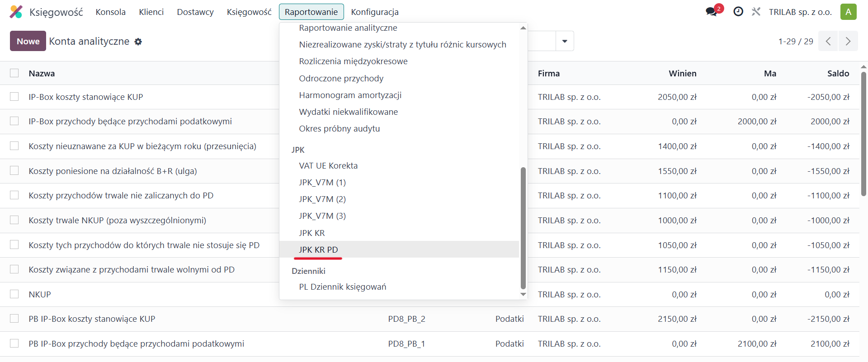Viewport: 868px width, 362px height.
Task: Click the -2050,00 zł saldo value
Action: (828, 97)
